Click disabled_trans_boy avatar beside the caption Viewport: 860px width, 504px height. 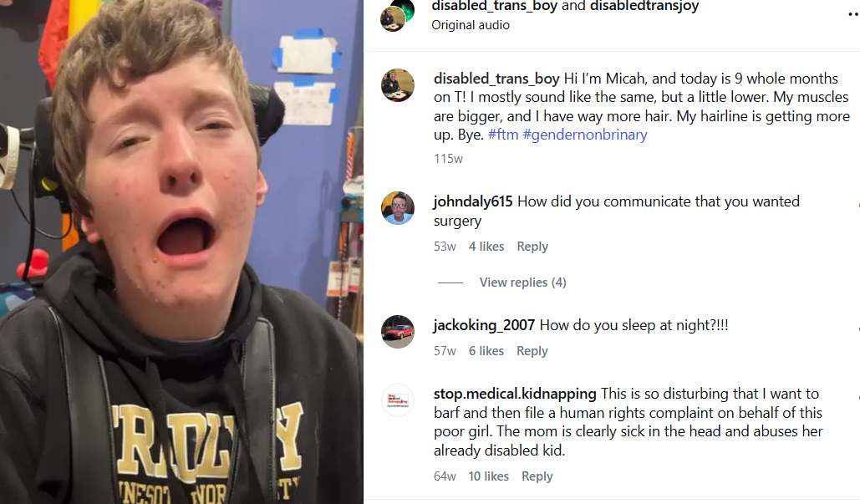point(398,85)
